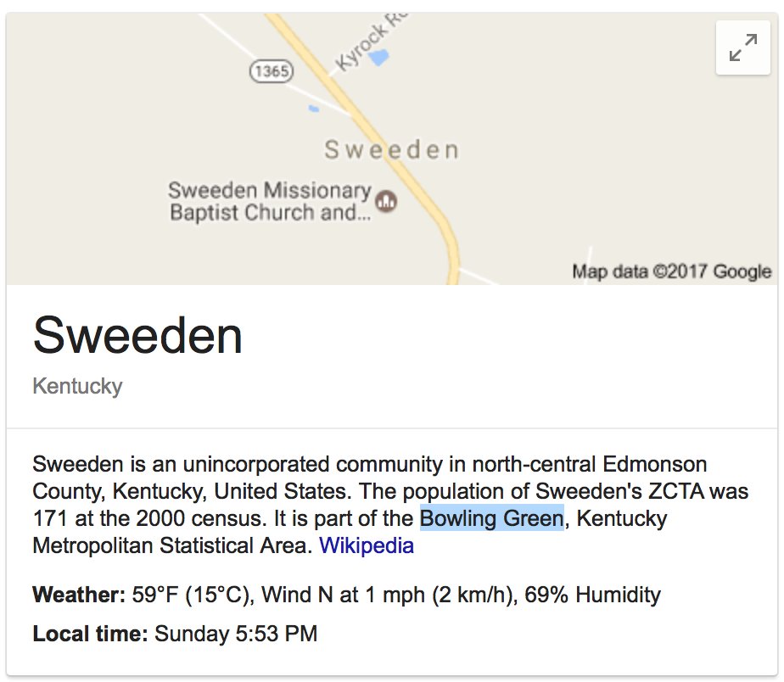The height and width of the screenshot is (682, 784).
Task: Click the Weather label
Action: tap(79, 595)
